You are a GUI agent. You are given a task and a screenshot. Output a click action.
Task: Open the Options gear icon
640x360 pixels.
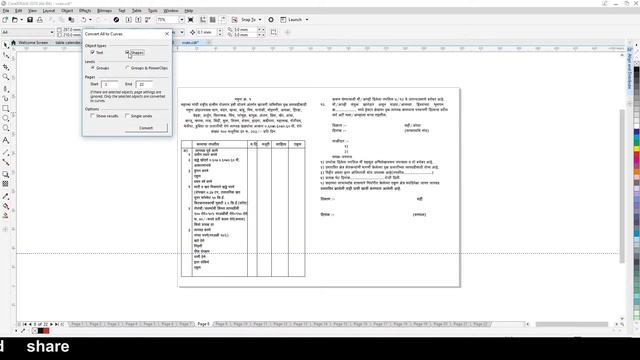tap(271, 20)
